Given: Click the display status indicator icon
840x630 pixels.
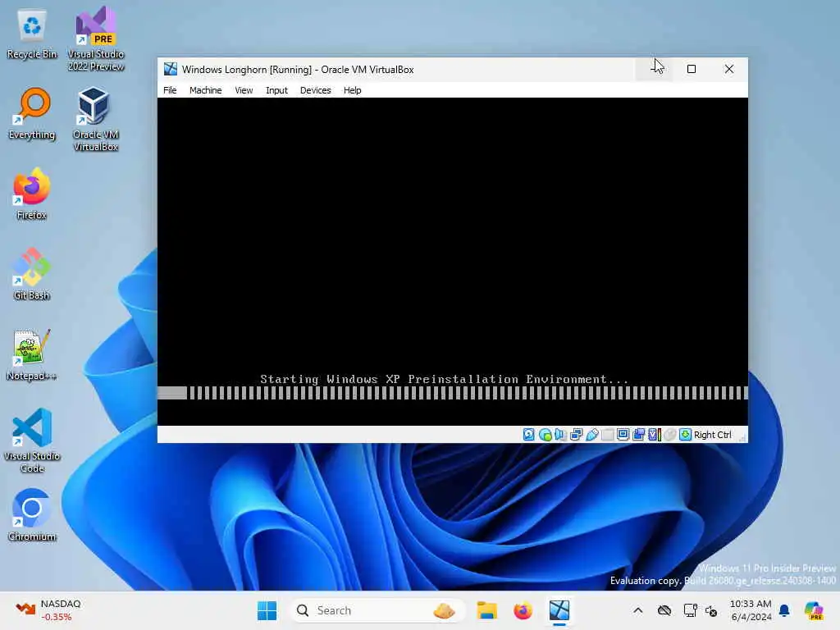Looking at the screenshot, I should pyautogui.click(x=623, y=435).
